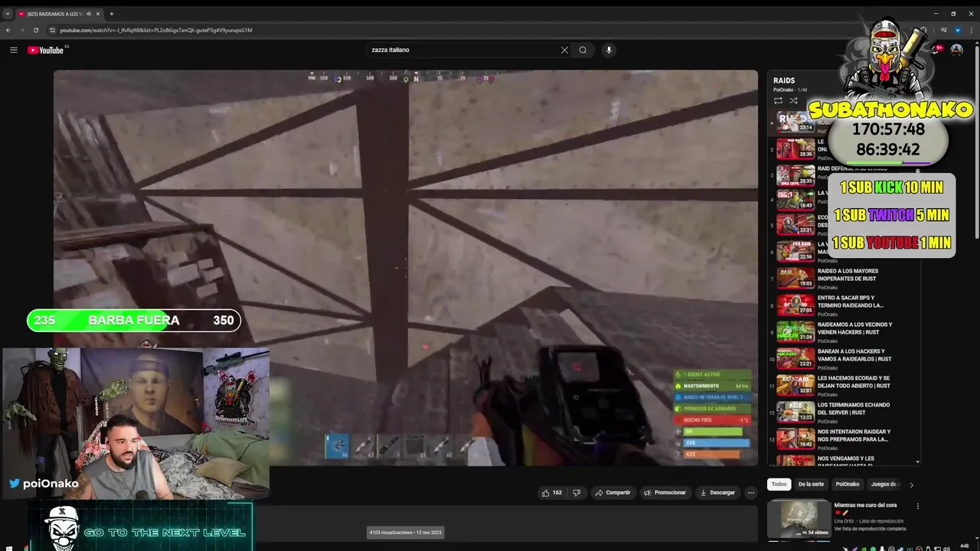Open options for Mientras me curo del cora
The width and height of the screenshot is (980, 551).
[917, 507]
